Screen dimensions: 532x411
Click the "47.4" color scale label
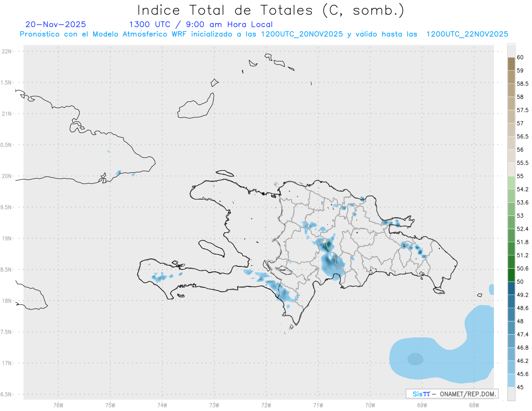(x=522, y=334)
